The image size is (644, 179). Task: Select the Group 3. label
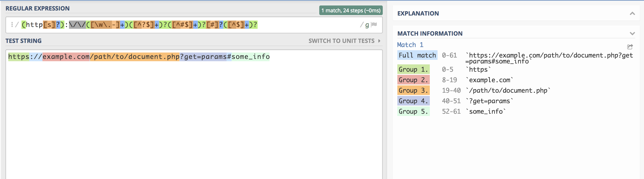(413, 90)
